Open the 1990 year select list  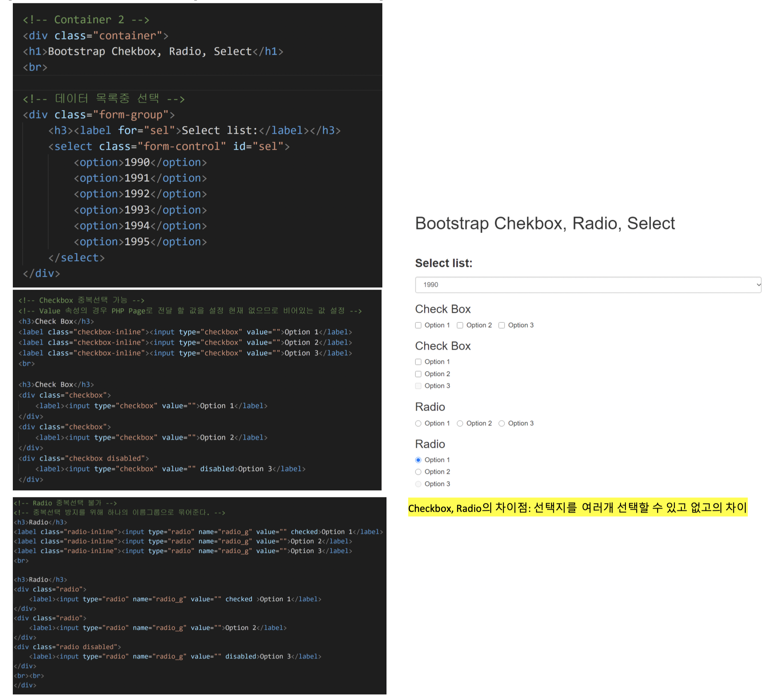click(x=577, y=285)
